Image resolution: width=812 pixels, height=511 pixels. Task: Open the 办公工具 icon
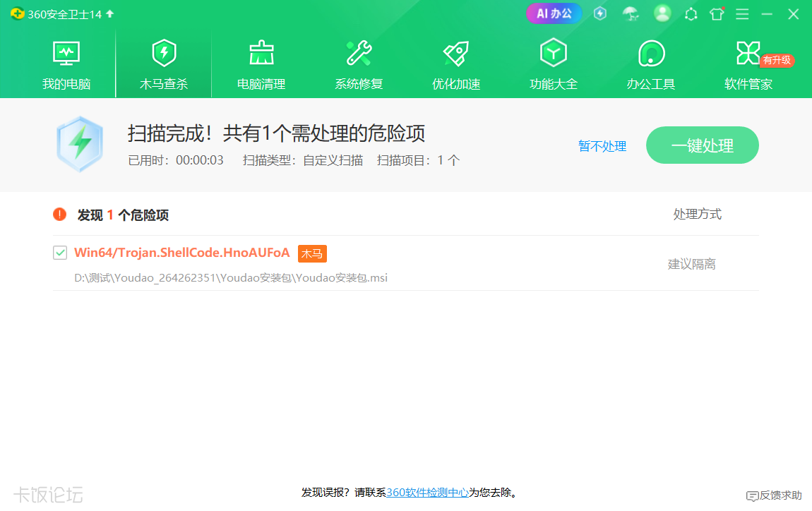[x=651, y=54]
